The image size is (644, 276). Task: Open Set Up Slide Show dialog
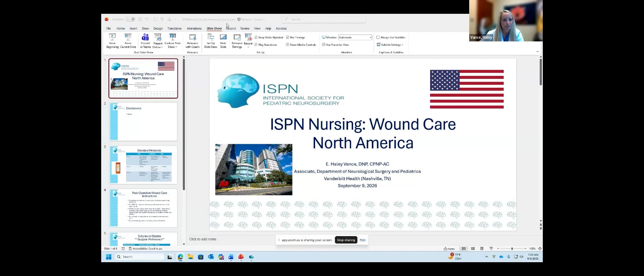point(210,41)
